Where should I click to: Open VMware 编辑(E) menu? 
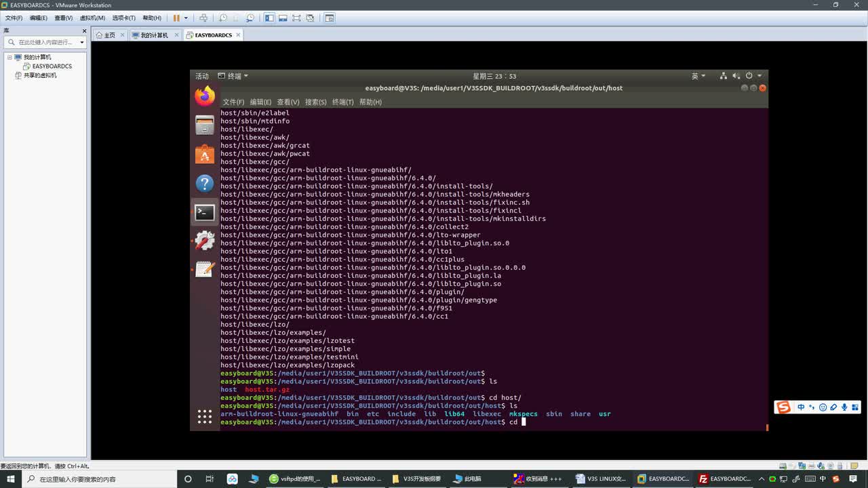(38, 18)
